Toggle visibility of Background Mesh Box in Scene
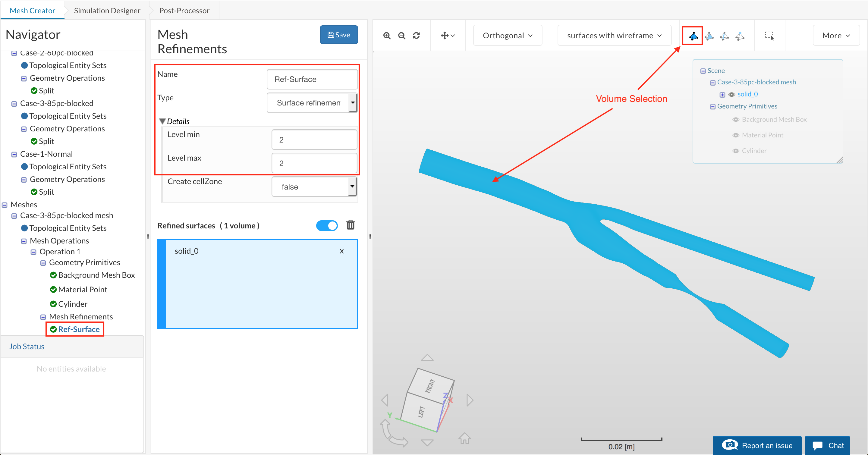The image size is (868, 455). click(x=736, y=120)
